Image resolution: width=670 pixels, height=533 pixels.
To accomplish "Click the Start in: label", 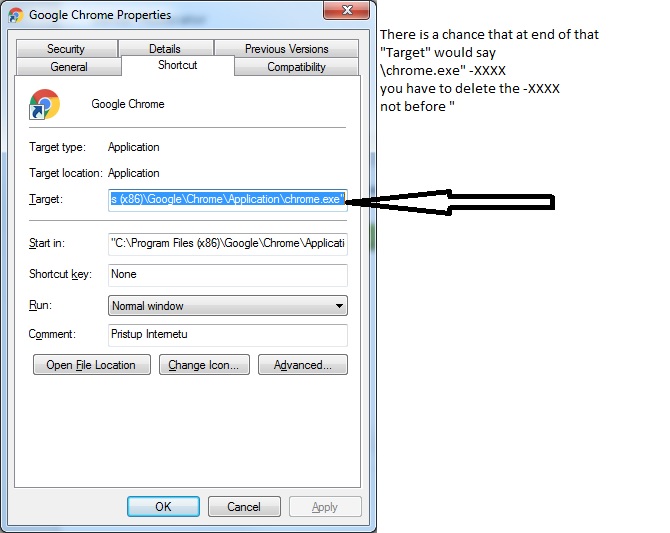I will point(47,243).
